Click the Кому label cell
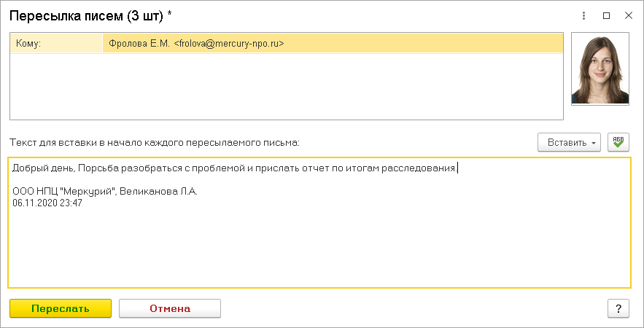644x328 pixels. 57,44
